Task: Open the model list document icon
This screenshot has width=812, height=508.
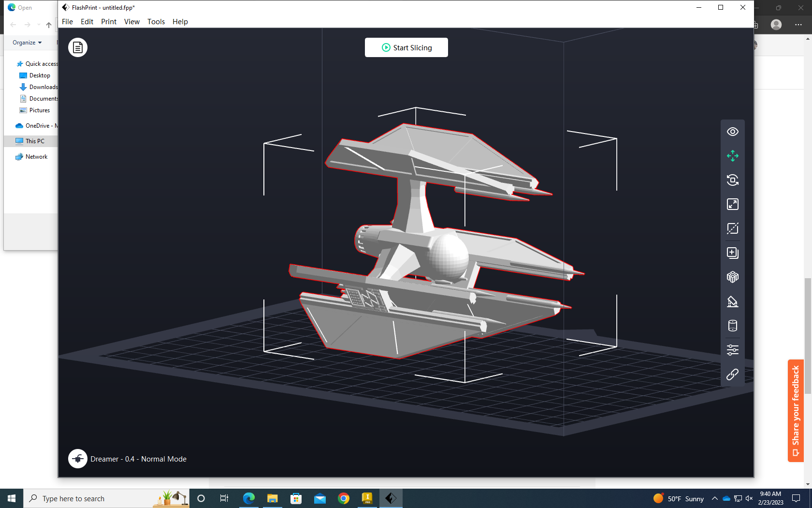Action: point(78,47)
